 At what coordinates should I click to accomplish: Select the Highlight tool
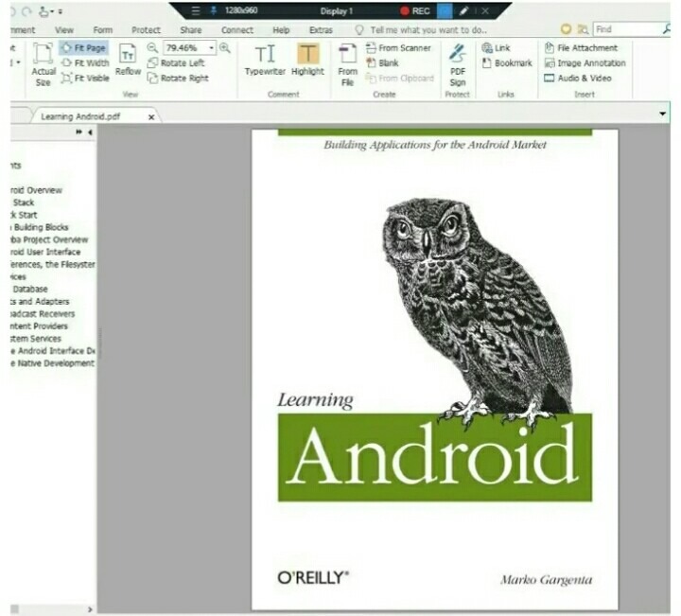click(x=307, y=60)
